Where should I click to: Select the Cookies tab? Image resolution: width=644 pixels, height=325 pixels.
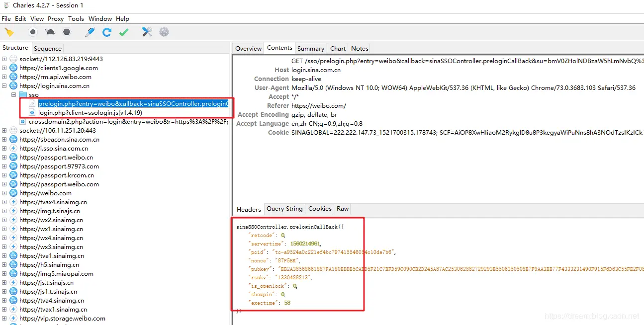click(320, 209)
